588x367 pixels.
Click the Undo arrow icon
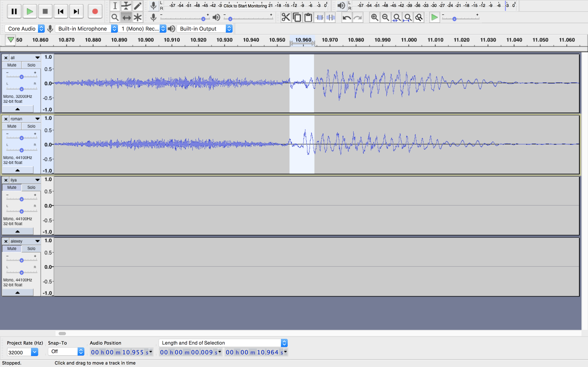[x=346, y=18]
